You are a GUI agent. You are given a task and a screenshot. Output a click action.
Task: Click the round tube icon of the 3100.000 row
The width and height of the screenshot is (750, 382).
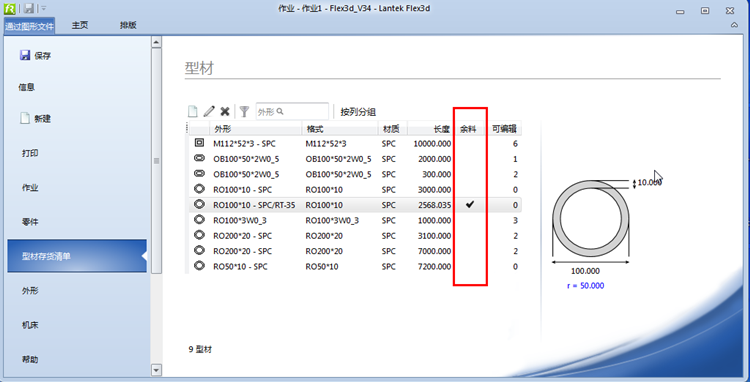pos(199,235)
